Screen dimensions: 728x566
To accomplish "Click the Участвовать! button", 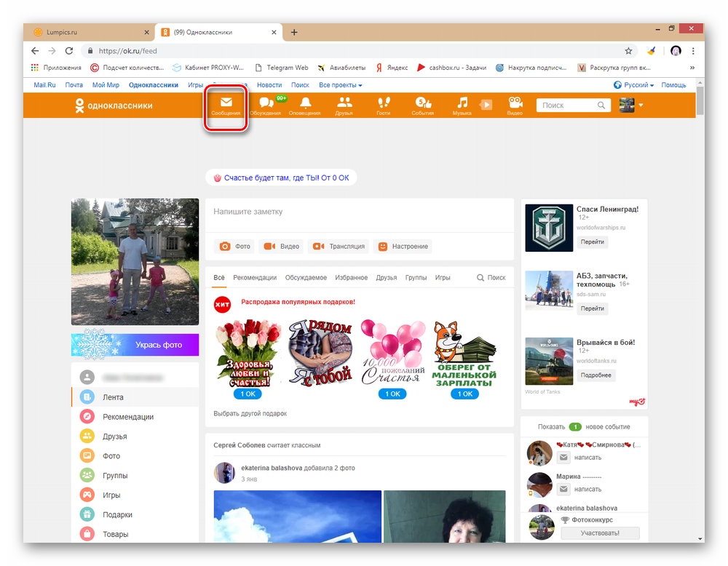I will [600, 533].
